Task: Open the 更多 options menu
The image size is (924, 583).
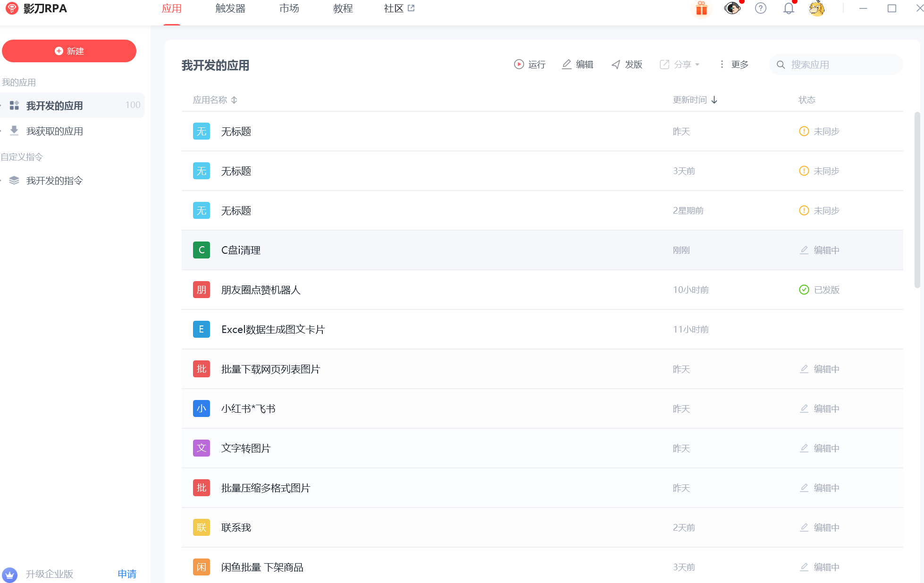Action: tap(734, 65)
